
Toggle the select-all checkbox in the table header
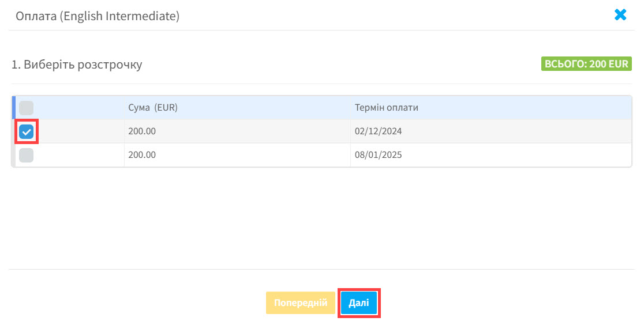(x=27, y=108)
